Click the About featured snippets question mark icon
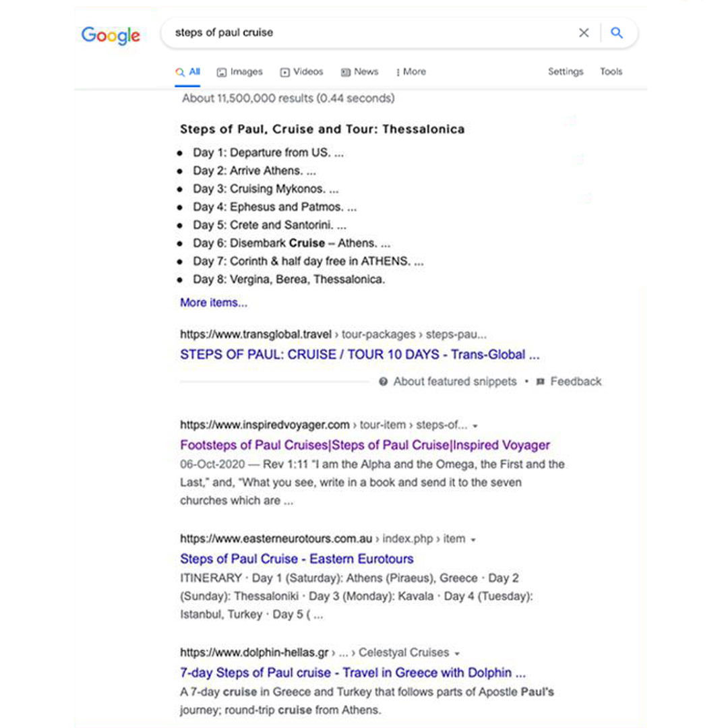This screenshot has height=728, width=728. [x=384, y=382]
